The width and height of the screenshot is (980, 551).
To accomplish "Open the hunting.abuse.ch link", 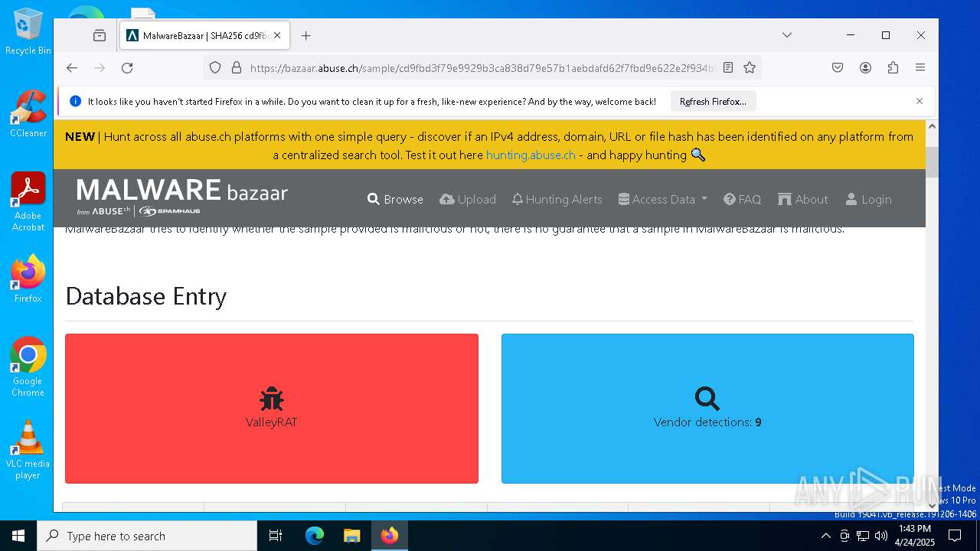I will 531,155.
